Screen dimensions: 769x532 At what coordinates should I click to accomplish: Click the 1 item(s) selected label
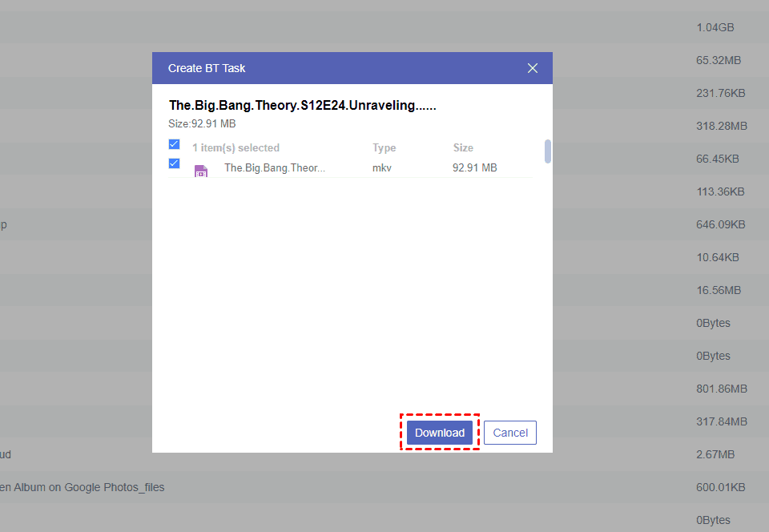[236, 147]
